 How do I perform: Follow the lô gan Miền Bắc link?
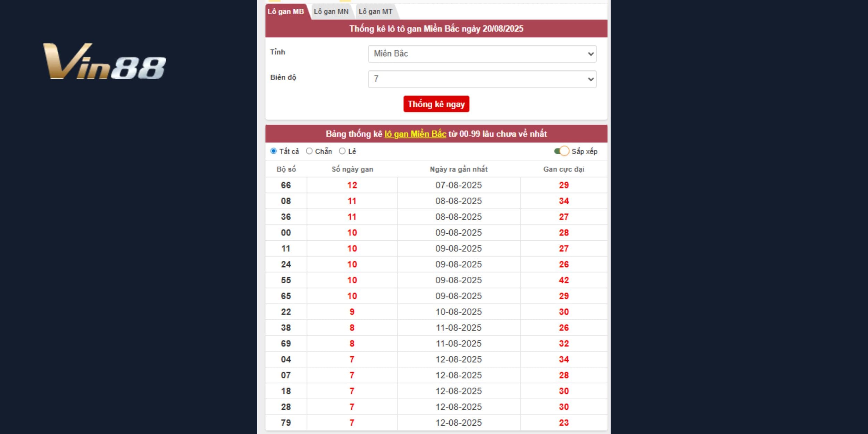(x=415, y=134)
